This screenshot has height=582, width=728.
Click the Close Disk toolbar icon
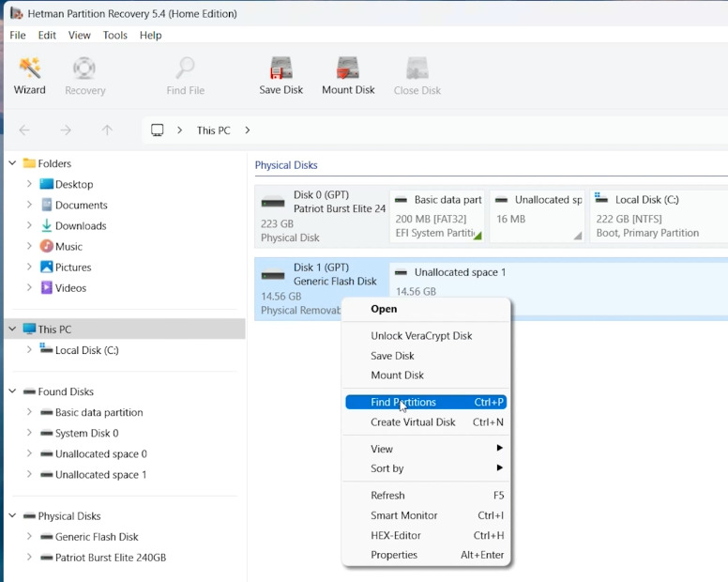(x=417, y=69)
